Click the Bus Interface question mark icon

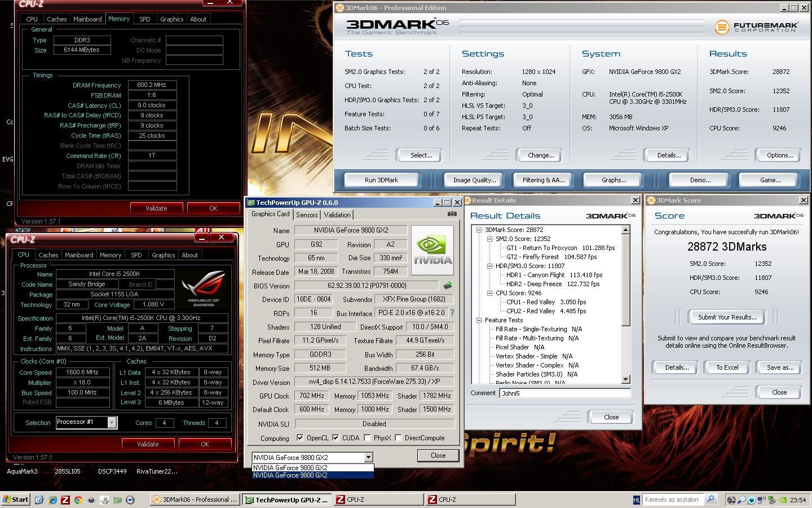[452, 313]
